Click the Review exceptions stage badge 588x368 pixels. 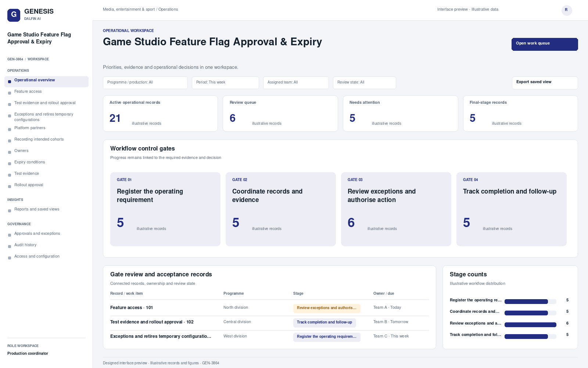[x=327, y=308]
